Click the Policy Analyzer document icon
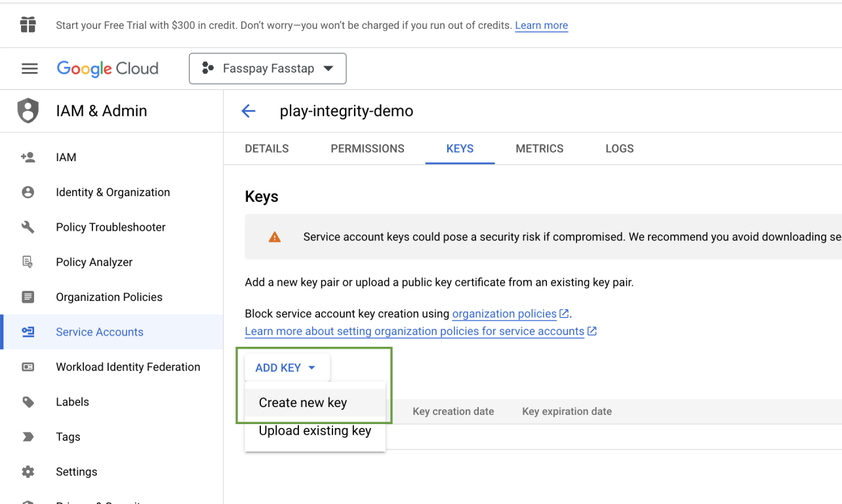842x504 pixels. click(x=28, y=262)
